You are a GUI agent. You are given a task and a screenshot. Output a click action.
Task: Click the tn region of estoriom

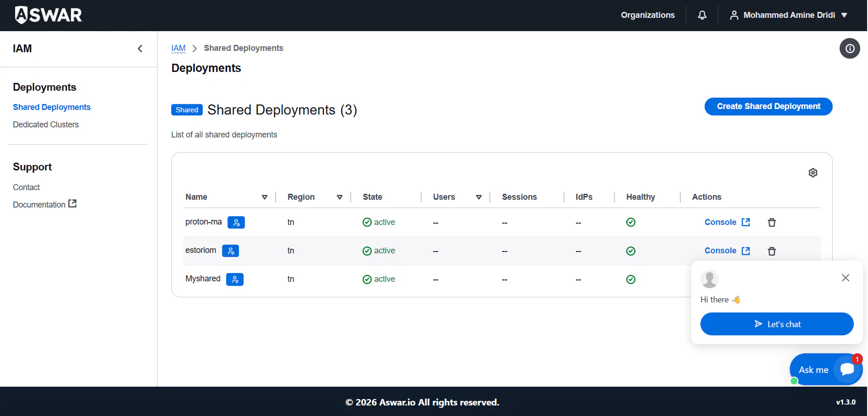click(x=291, y=251)
